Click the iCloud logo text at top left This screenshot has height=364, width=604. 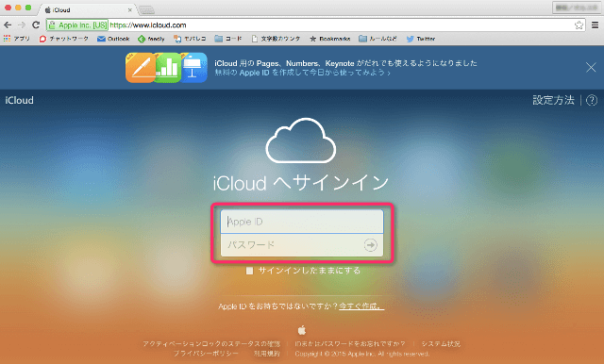[19, 100]
